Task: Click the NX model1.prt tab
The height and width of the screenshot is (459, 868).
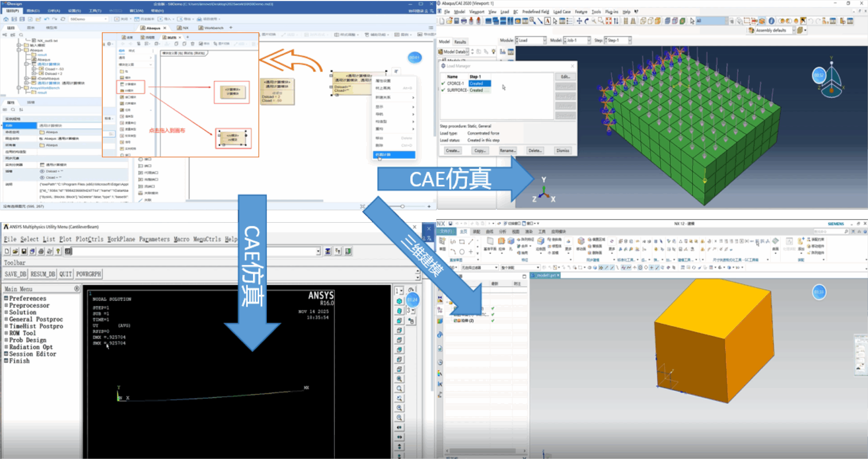Action: (546, 275)
